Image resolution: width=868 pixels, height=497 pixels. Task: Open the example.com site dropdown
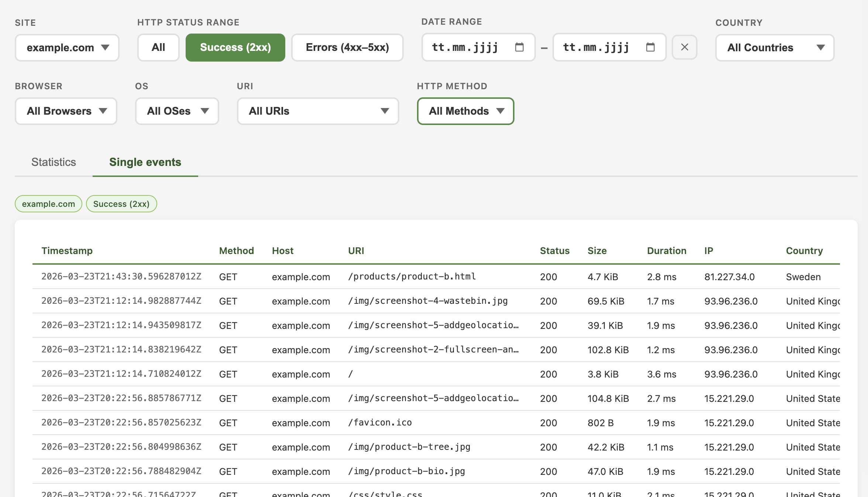point(67,48)
